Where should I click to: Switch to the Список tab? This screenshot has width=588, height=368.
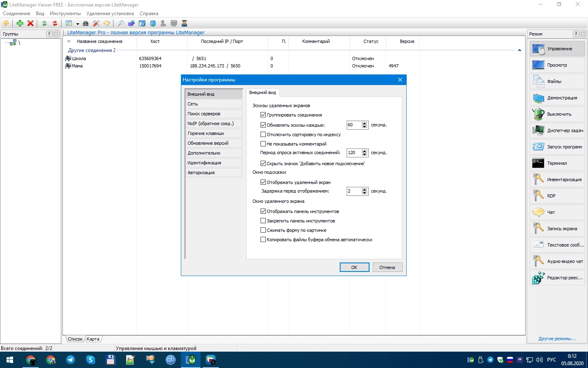tap(75, 339)
